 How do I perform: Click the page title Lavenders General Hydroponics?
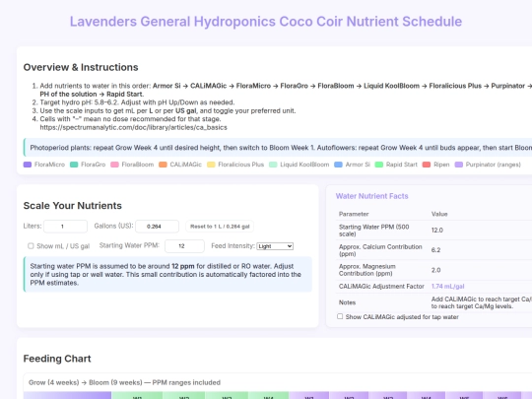[266, 22]
